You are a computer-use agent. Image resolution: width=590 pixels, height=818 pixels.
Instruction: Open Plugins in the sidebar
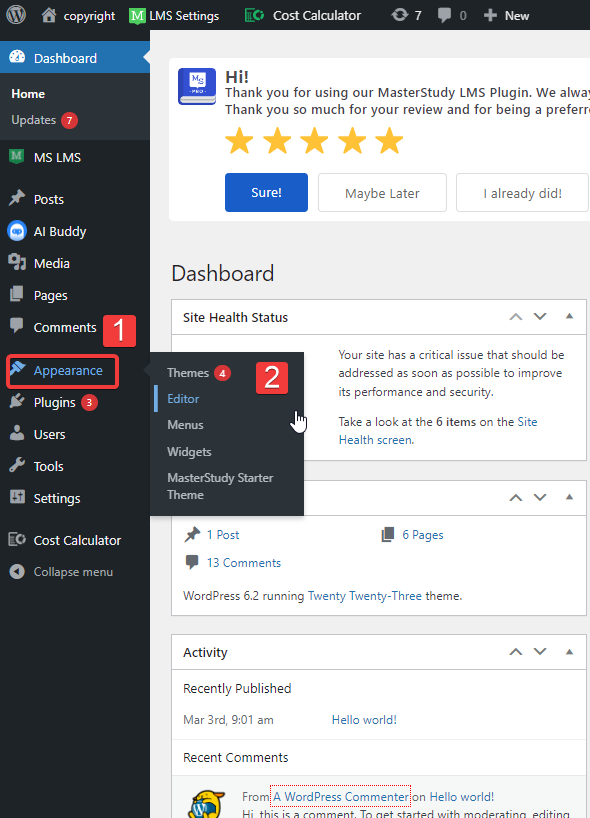(54, 403)
